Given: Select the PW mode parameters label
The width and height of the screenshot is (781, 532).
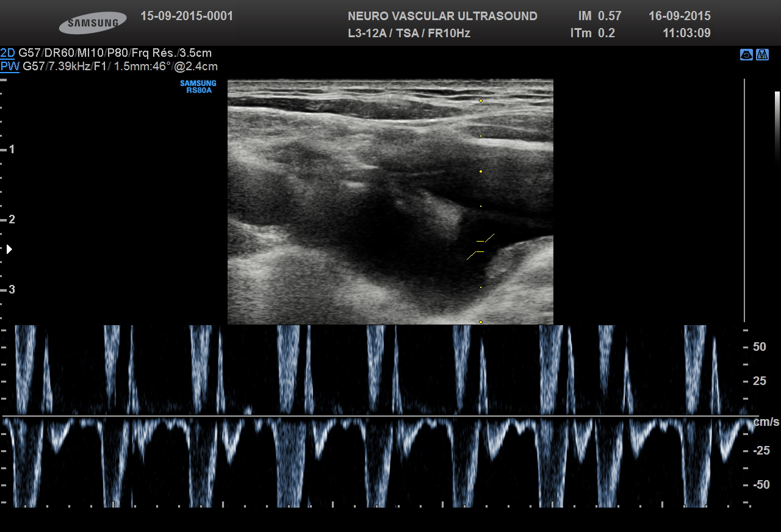Looking at the screenshot, I should [9, 66].
